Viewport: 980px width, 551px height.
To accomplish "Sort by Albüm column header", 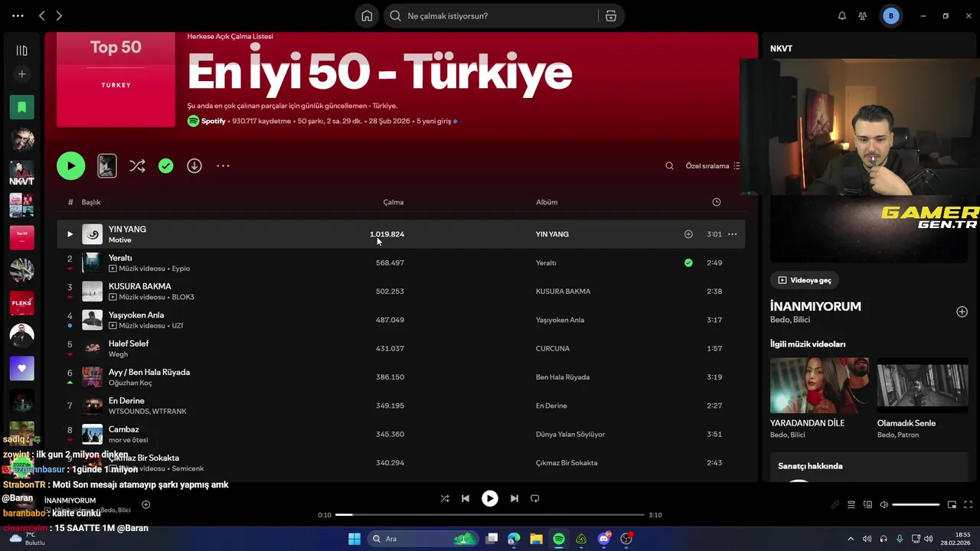I will click(x=547, y=202).
